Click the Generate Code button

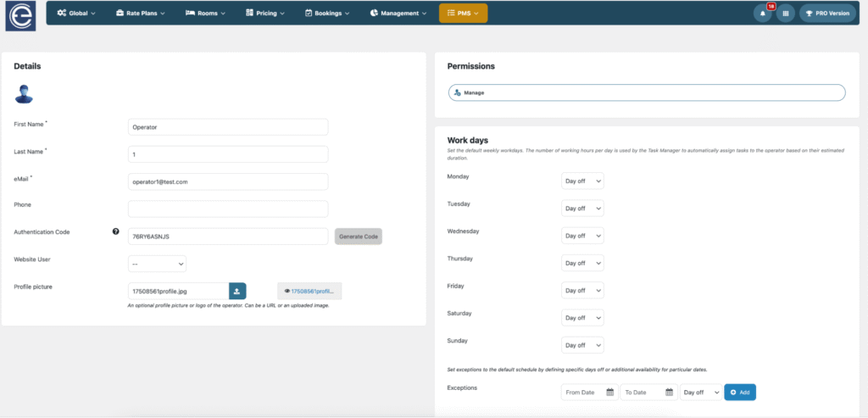pos(359,237)
